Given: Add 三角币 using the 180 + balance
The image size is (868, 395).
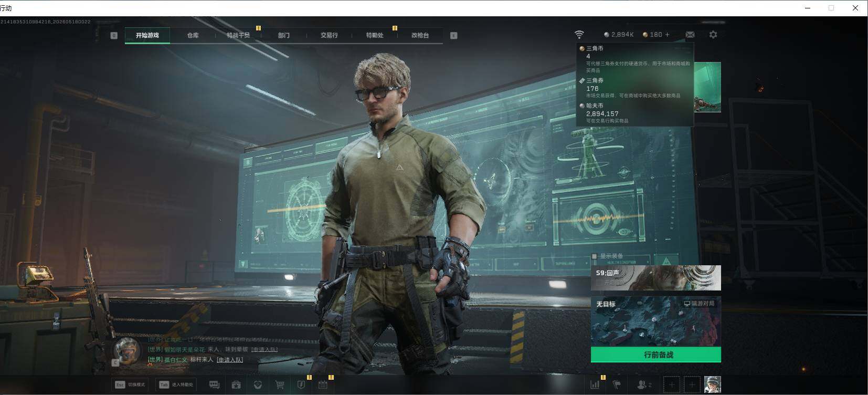Looking at the screenshot, I should click(656, 35).
